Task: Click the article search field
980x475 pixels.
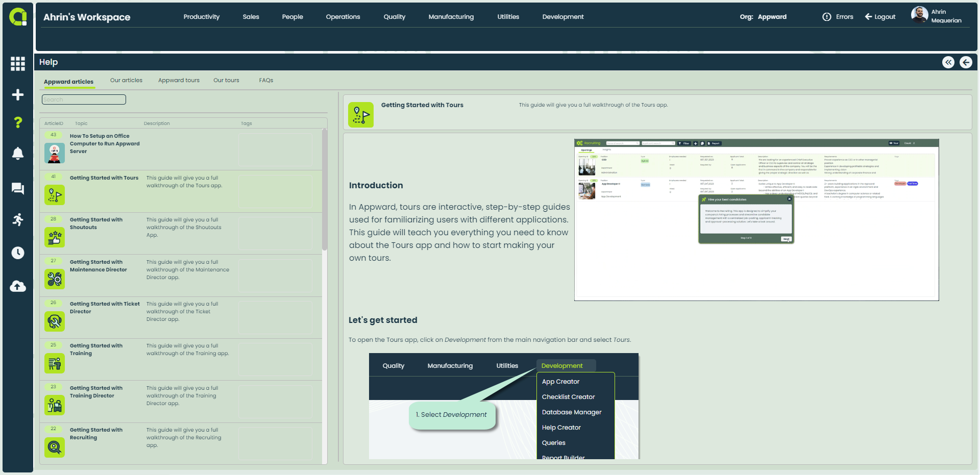Action: (x=84, y=99)
